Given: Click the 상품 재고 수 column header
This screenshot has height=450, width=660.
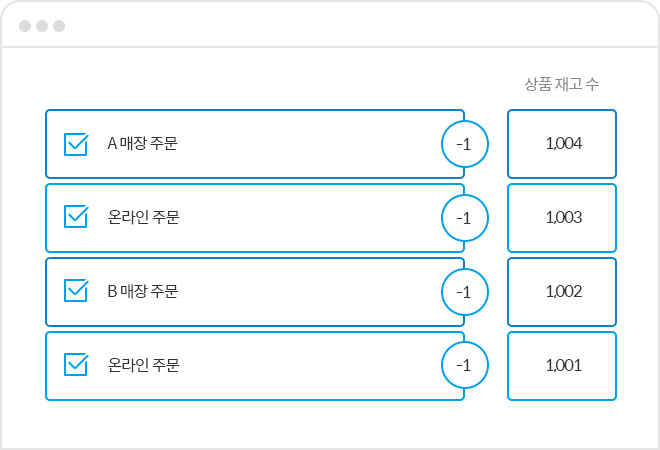Looking at the screenshot, I should point(562,84).
